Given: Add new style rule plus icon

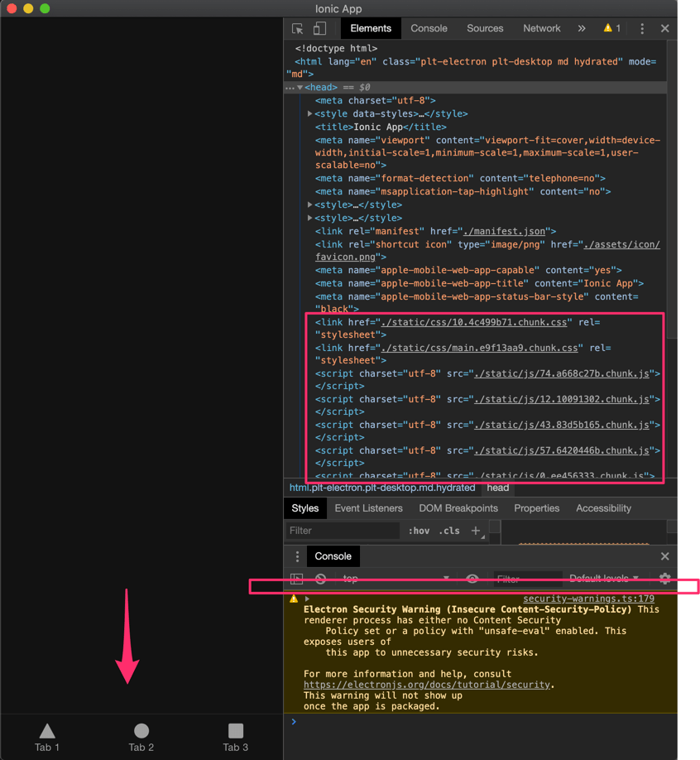Looking at the screenshot, I should pos(476,531).
